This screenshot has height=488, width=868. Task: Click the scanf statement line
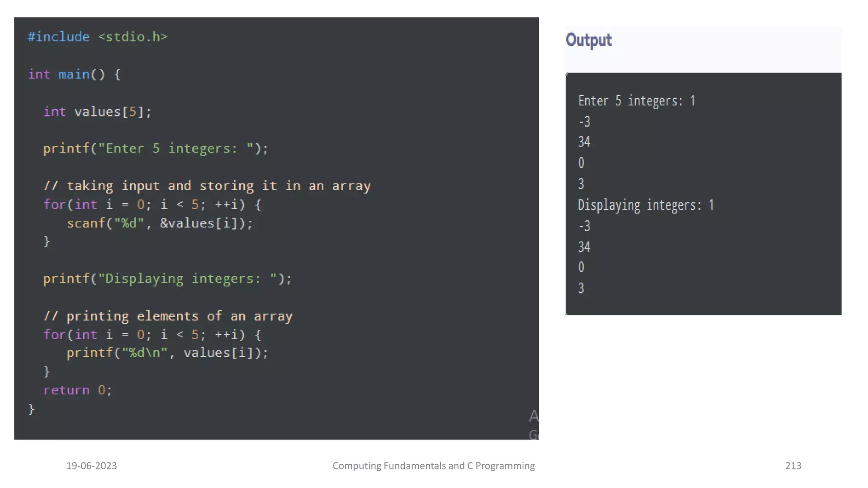[159, 223]
